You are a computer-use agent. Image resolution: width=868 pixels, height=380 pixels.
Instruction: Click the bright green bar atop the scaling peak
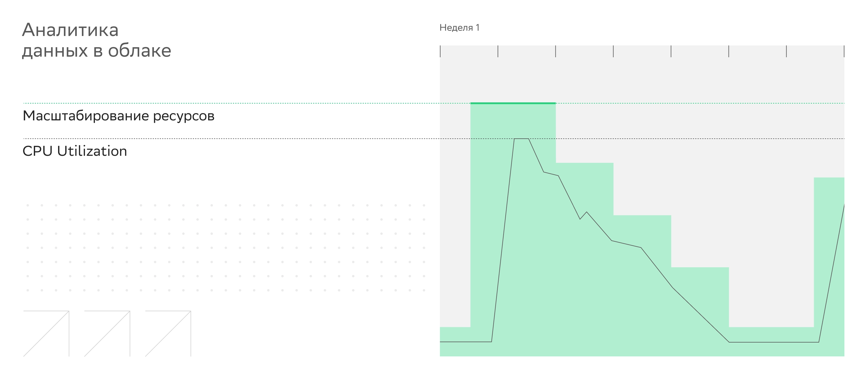pos(513,103)
